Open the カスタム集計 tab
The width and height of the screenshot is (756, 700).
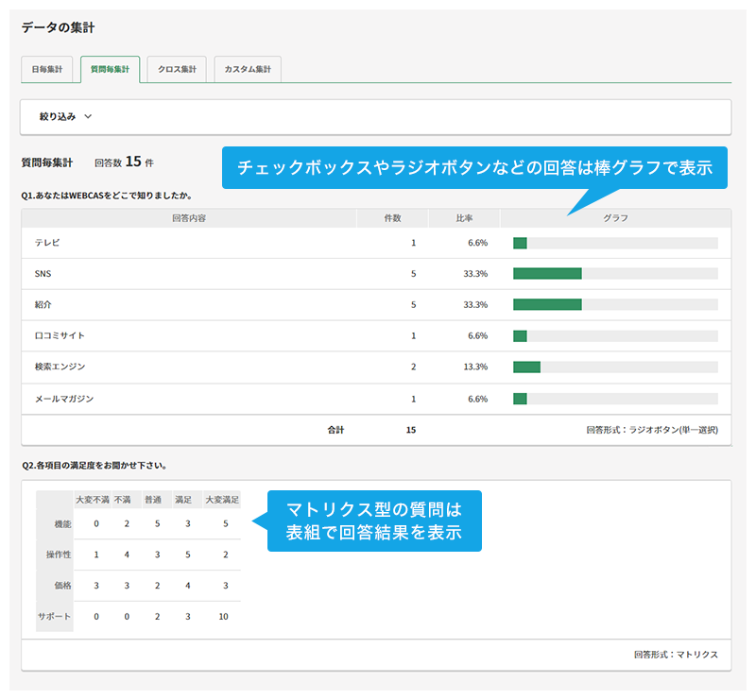(x=247, y=70)
